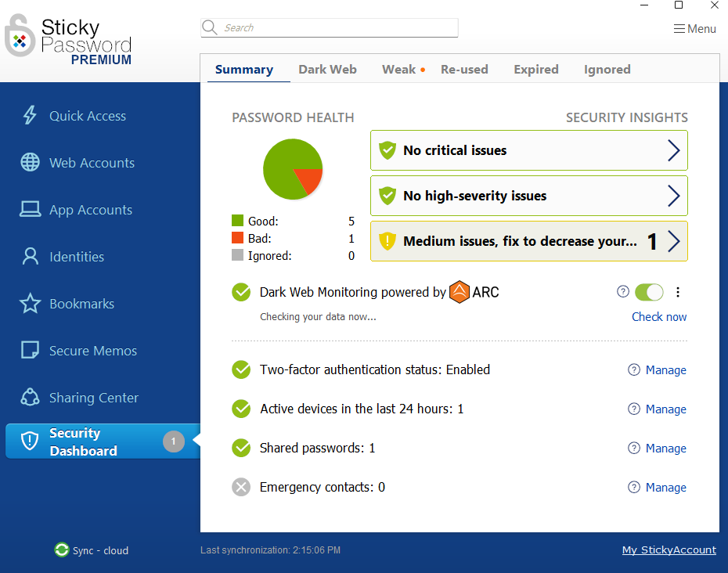Click help icon next to Shared passwords Manage
728x573 pixels.
[634, 448]
